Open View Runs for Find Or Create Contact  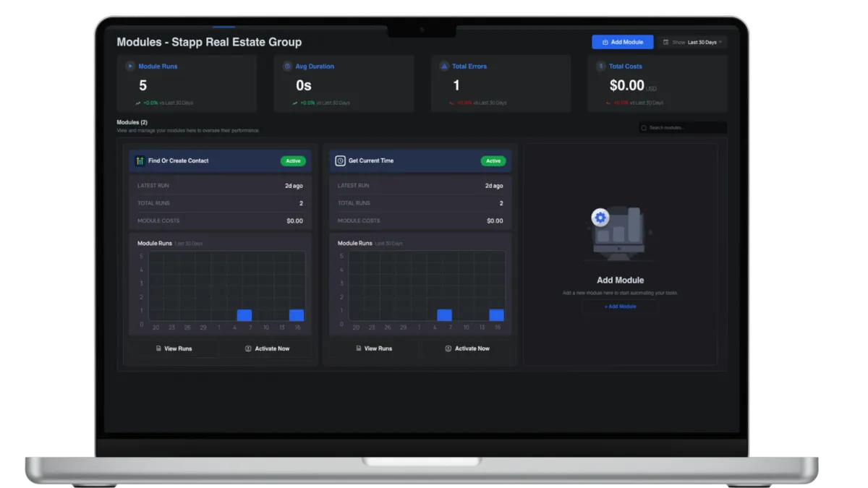[174, 348]
